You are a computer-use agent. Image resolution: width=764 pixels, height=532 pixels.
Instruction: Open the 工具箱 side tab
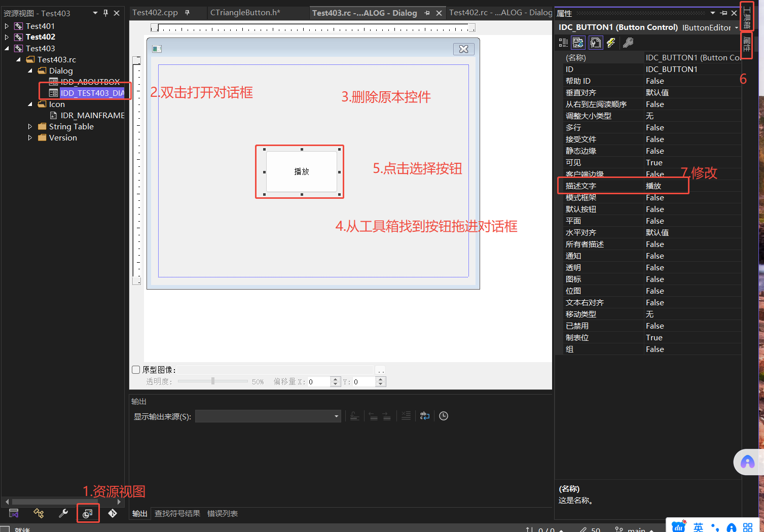(747, 18)
